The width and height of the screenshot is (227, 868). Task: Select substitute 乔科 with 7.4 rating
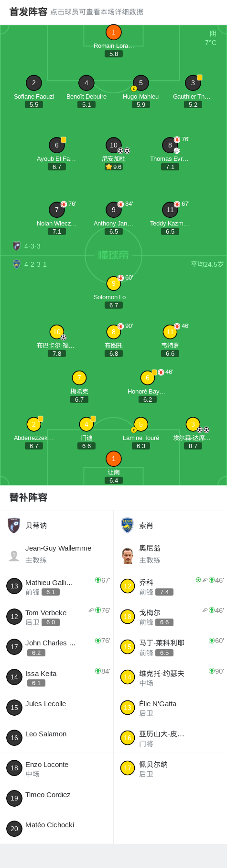point(170,586)
